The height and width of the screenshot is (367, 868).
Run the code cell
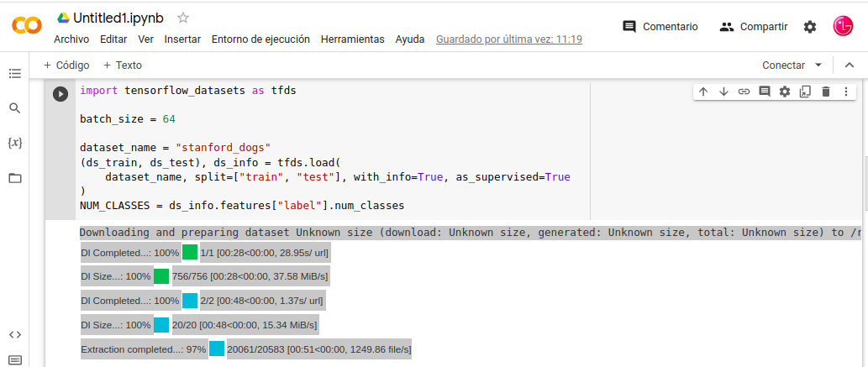click(x=60, y=94)
